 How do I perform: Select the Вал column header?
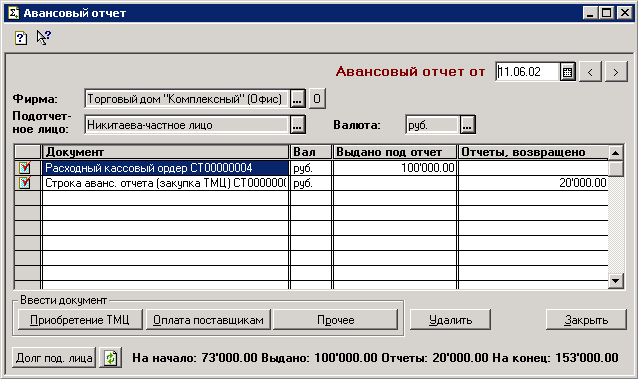click(x=311, y=152)
